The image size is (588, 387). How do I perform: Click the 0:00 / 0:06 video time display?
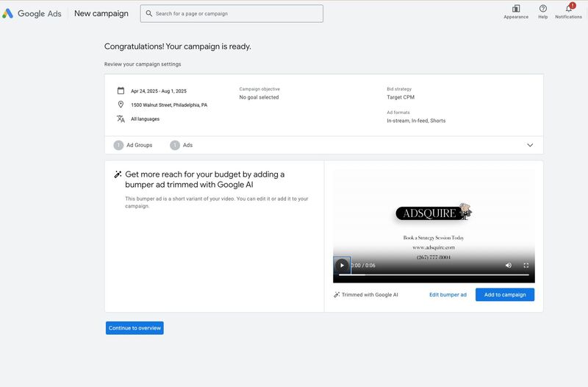coord(363,266)
